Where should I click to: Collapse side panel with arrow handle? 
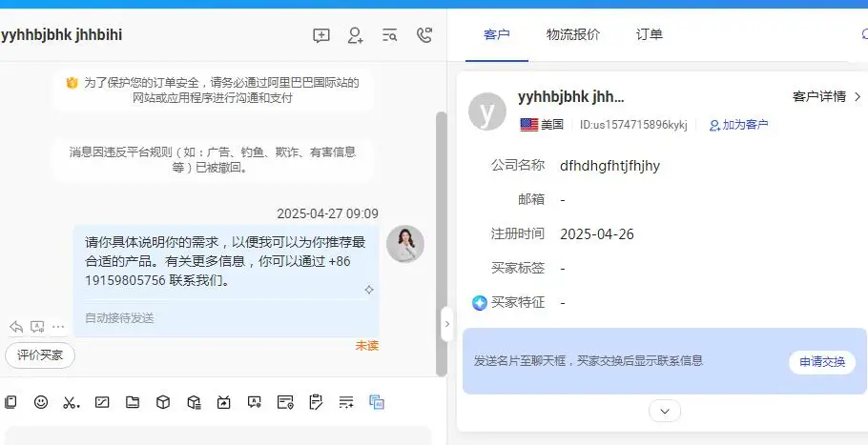click(447, 323)
